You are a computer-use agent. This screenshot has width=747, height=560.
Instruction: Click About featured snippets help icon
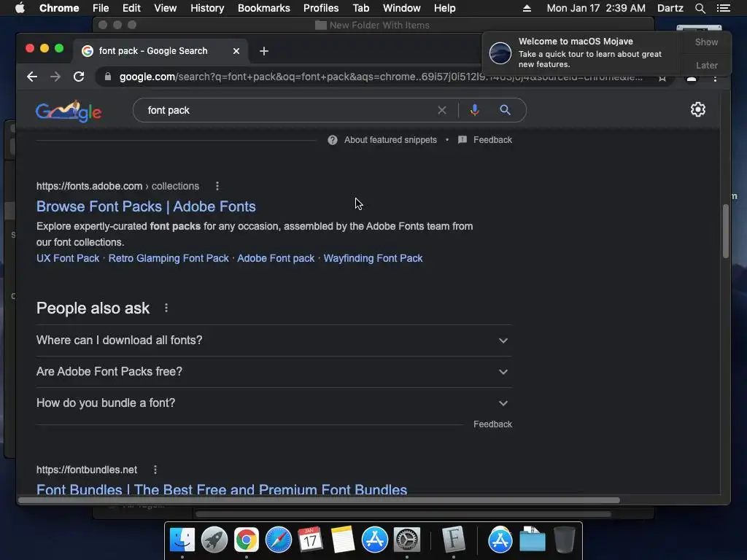333,140
